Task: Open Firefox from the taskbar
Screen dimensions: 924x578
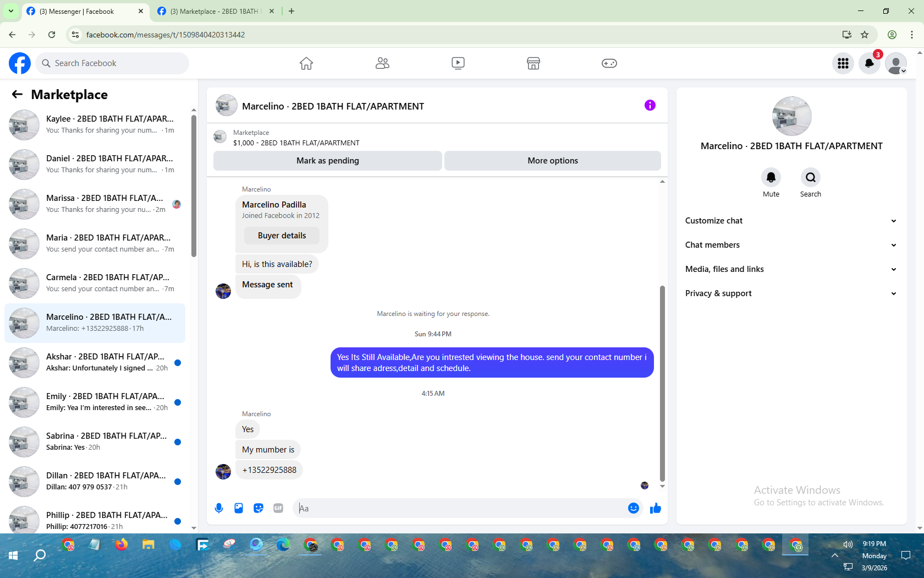Action: 122,545
